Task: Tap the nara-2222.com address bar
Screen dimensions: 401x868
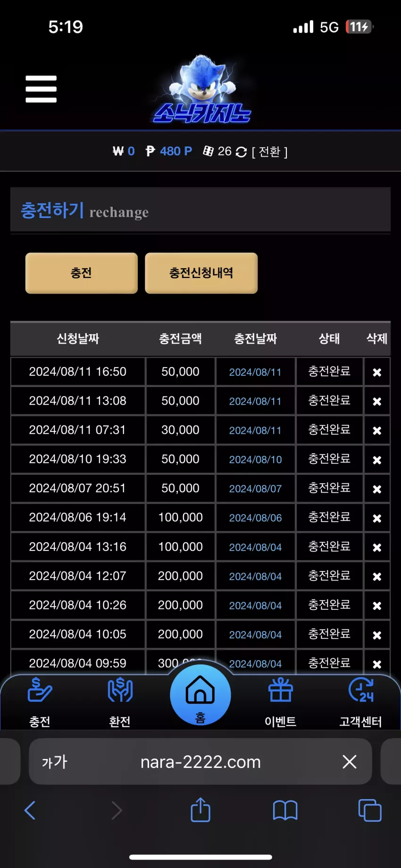Action: (200, 762)
